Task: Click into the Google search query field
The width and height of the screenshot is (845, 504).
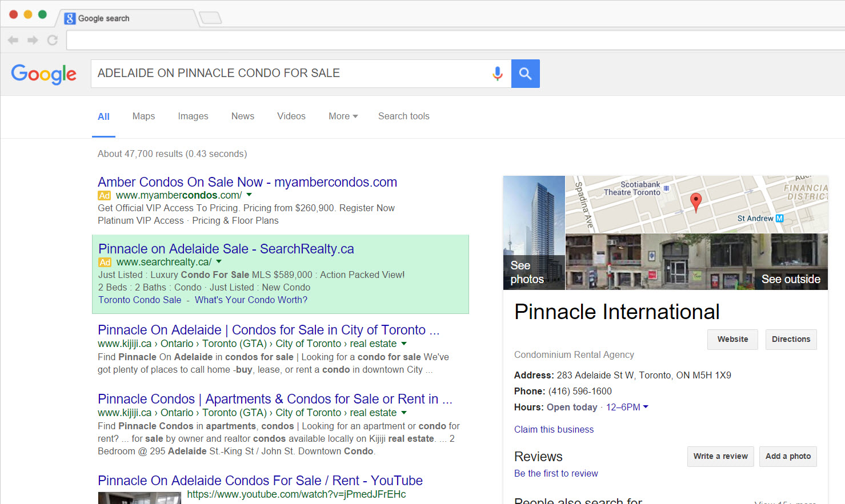Action: (x=286, y=74)
